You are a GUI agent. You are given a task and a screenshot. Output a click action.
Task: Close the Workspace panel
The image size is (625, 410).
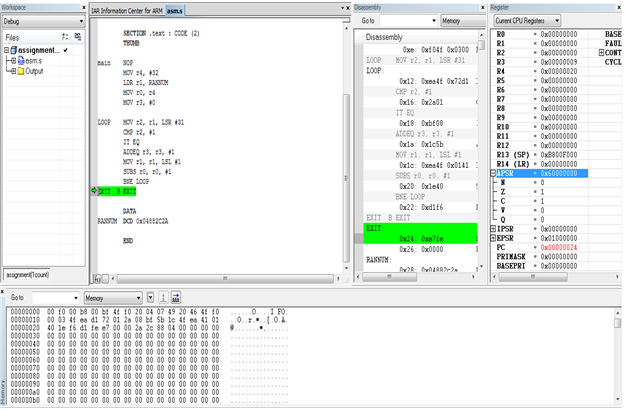(84, 7)
